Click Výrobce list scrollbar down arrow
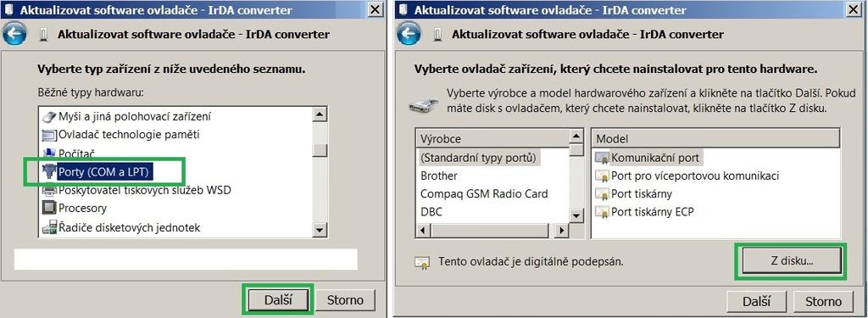 tap(576, 216)
